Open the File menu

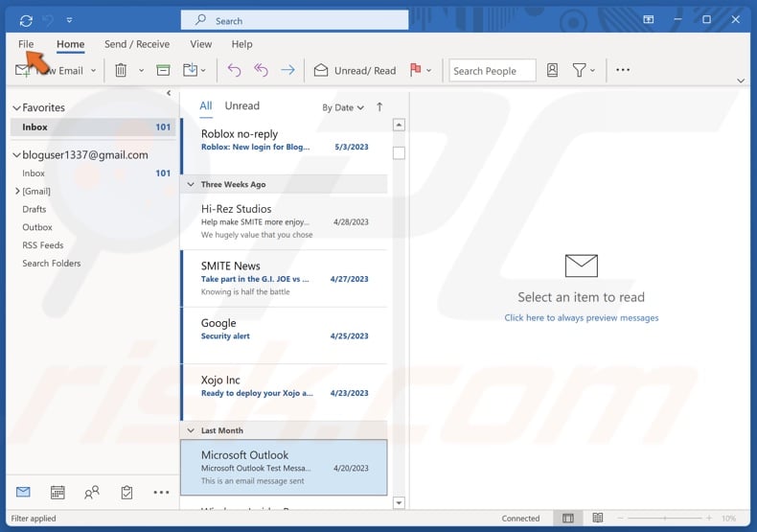26,44
